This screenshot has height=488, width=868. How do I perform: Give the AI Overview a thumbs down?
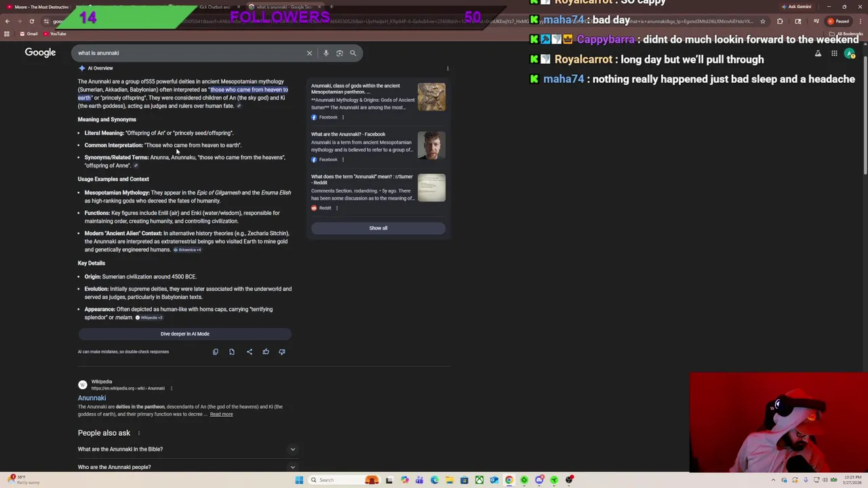[x=282, y=352]
